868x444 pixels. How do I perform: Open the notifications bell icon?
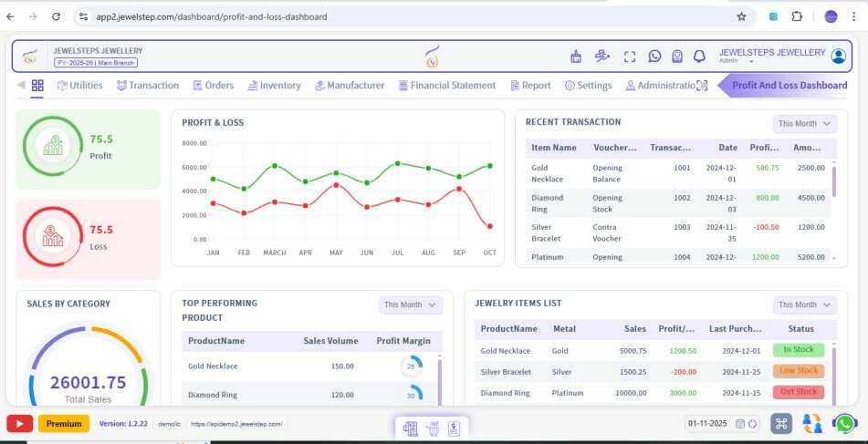[699, 57]
